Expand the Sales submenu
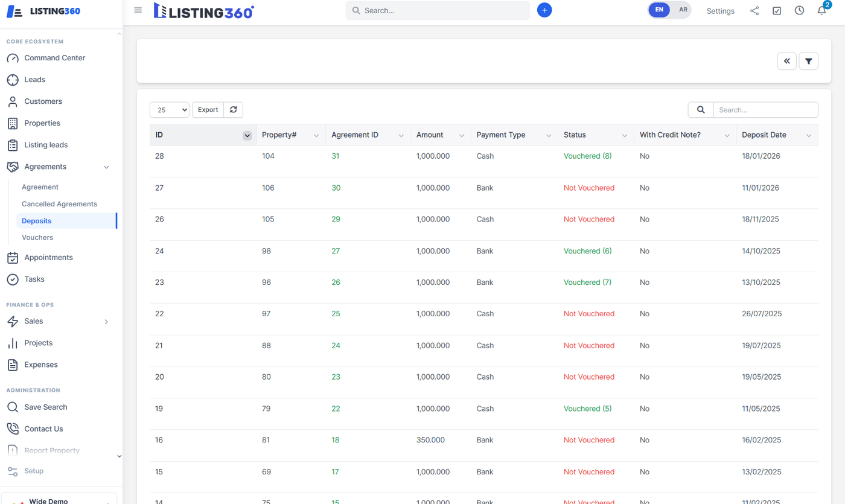Image resolution: width=845 pixels, height=504 pixels. click(106, 322)
